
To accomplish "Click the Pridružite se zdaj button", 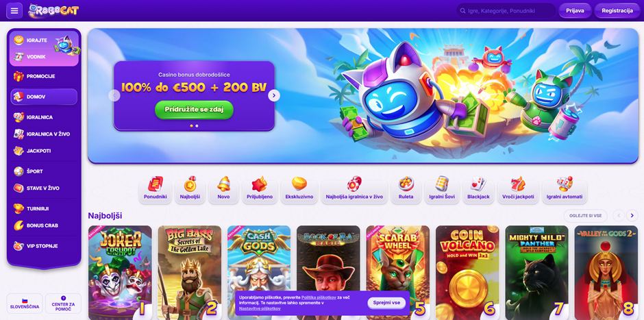I will pyautogui.click(x=194, y=110).
